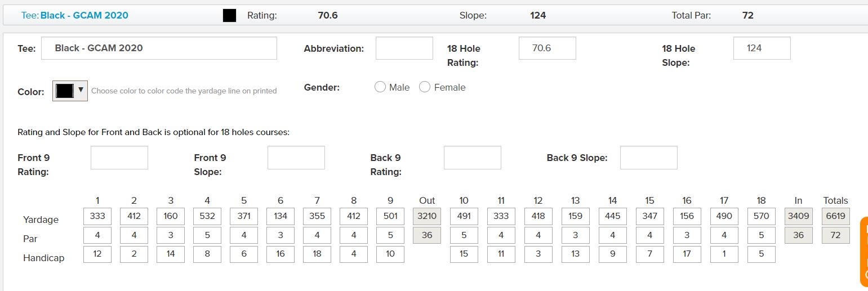Click the Tee name input field
868x291 pixels.
pos(159,48)
